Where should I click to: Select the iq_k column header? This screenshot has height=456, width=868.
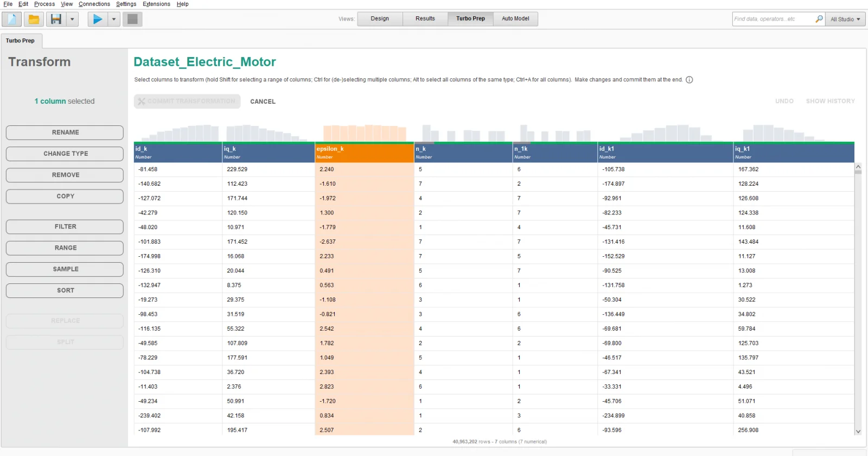click(268, 152)
